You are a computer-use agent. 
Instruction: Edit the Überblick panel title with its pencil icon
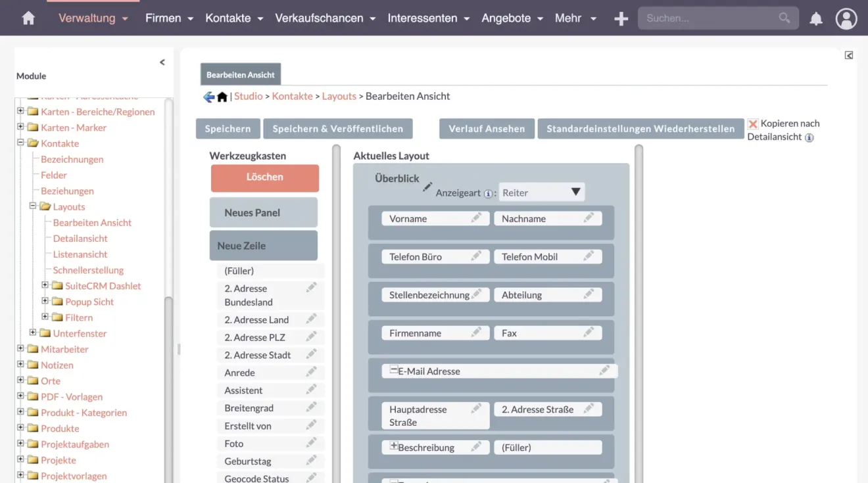click(x=426, y=188)
